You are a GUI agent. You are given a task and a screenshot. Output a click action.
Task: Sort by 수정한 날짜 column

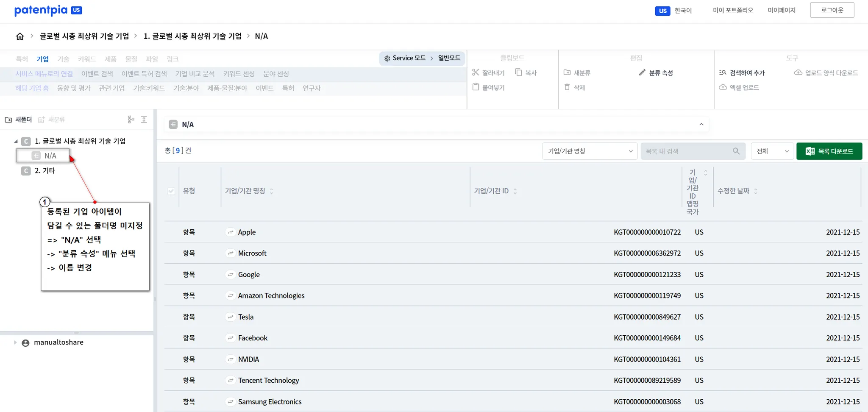coord(756,191)
